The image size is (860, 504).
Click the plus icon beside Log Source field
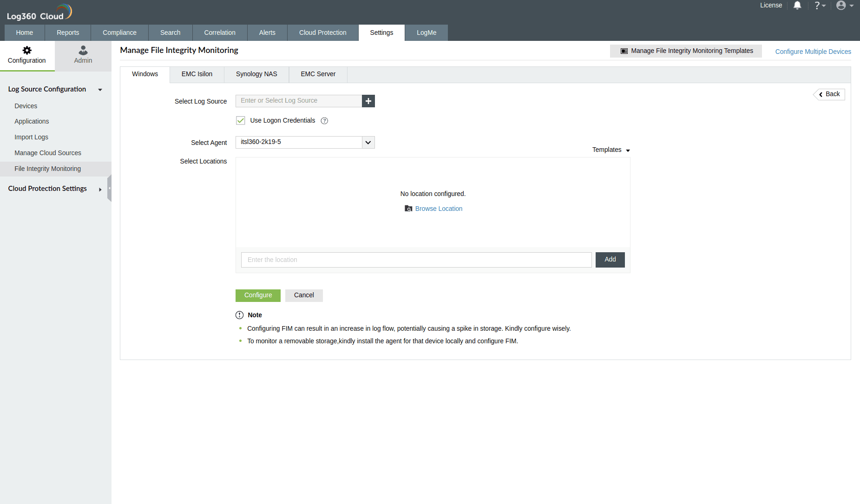[368, 101]
